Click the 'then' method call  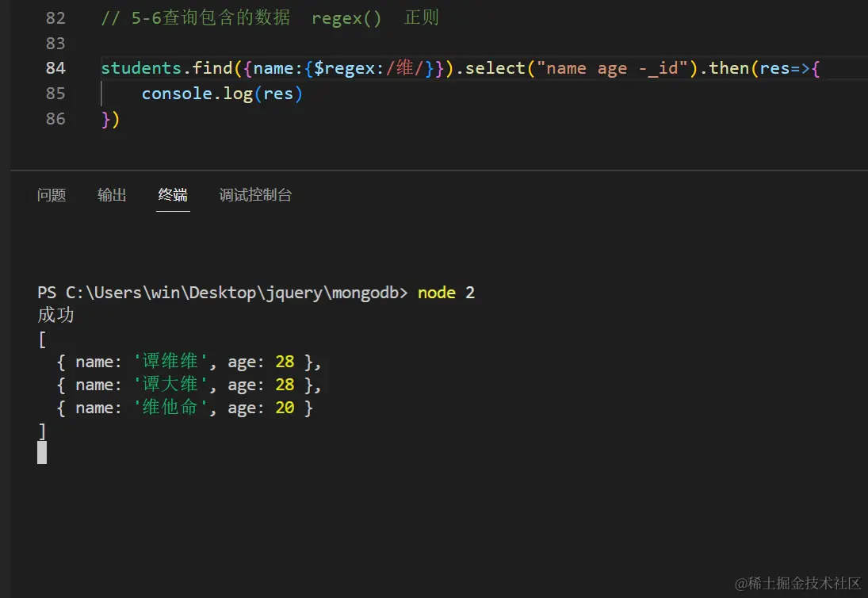tap(729, 68)
